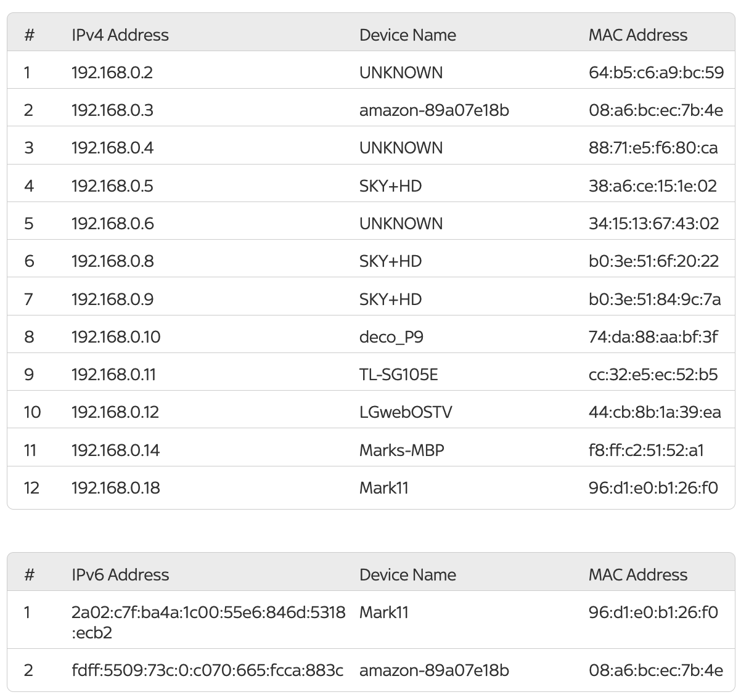The height and width of the screenshot is (700, 741).
Task: Click the MAC Address header in IPv4 table
Action: point(637,35)
